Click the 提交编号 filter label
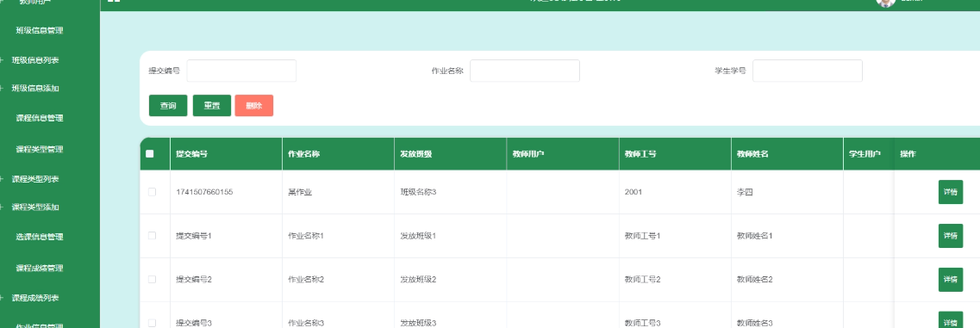This screenshot has height=328, width=980. 164,71
